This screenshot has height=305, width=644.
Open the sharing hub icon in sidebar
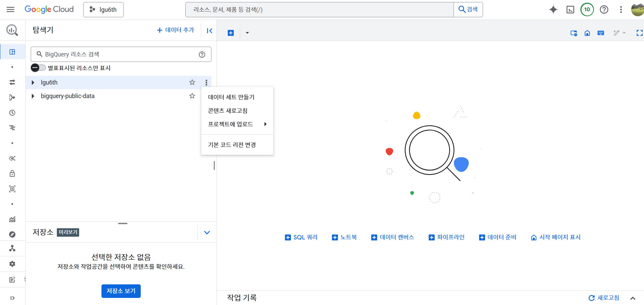coord(12,158)
